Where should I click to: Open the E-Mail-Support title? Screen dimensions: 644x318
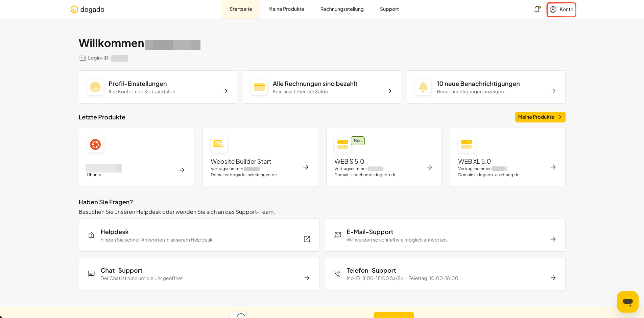pos(370,232)
